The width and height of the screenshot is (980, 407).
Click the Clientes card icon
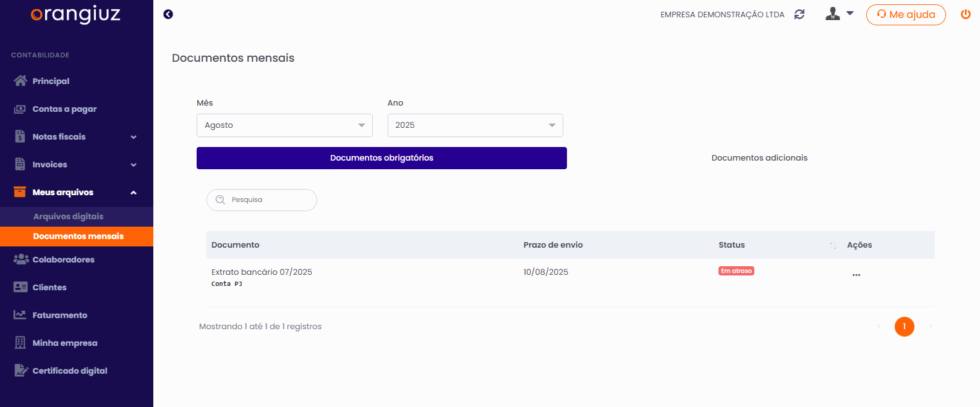(x=20, y=287)
